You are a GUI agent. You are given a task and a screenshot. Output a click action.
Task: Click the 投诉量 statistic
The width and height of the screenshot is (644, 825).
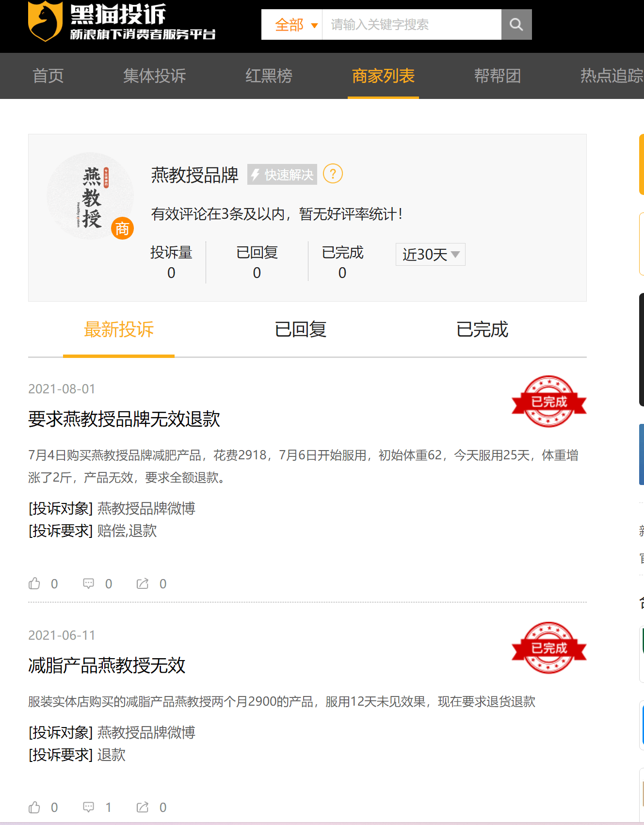coord(171,262)
